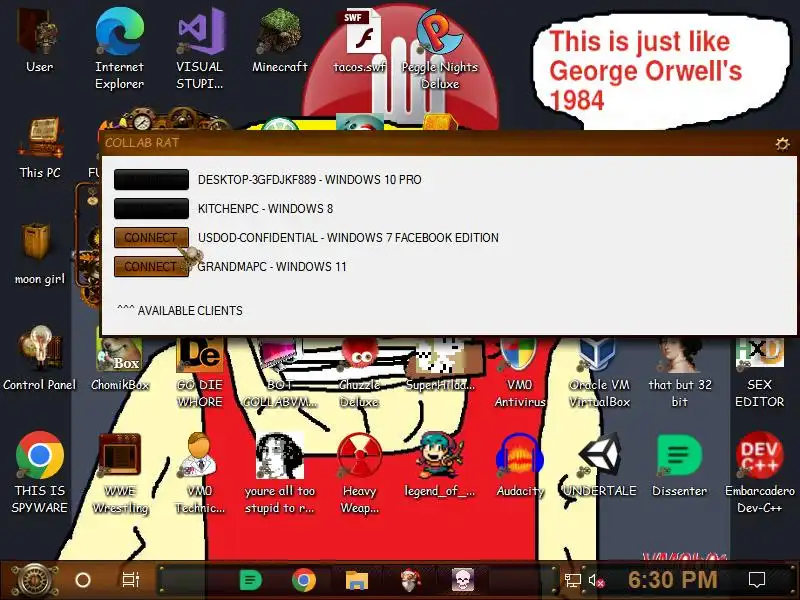Launch Peggle Nights Deluxe shortcut
The width and height of the screenshot is (800, 600).
[440, 48]
